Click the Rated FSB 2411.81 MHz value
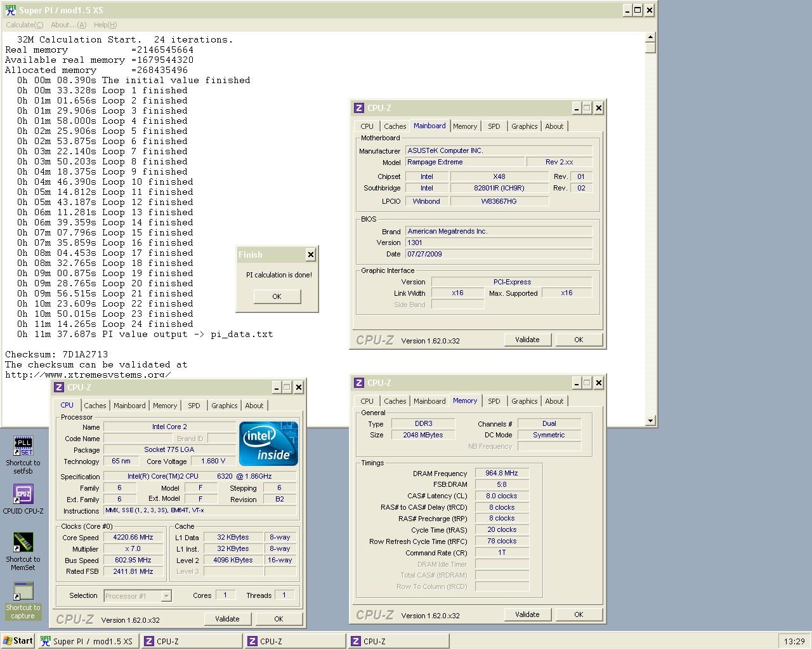Image resolution: width=812 pixels, height=650 pixels. click(133, 571)
